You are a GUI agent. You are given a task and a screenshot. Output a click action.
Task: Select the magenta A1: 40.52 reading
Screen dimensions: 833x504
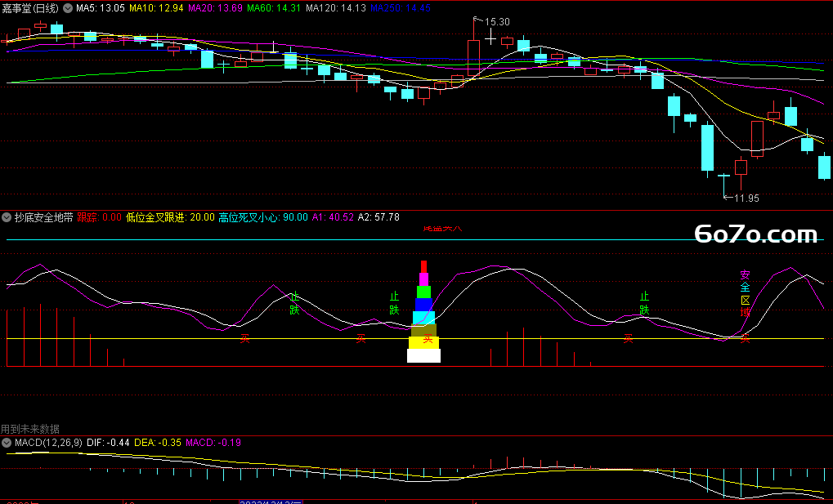[x=333, y=217]
